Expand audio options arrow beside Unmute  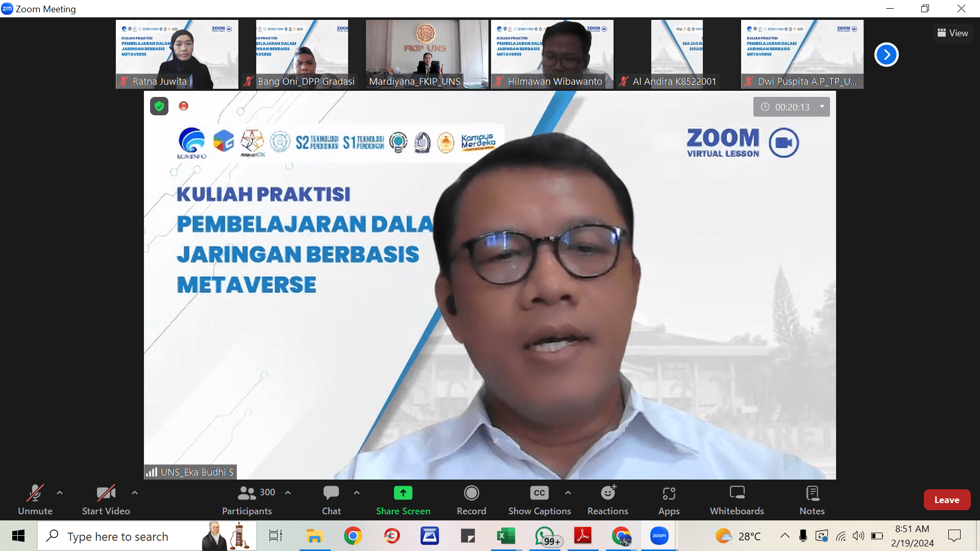click(x=60, y=493)
